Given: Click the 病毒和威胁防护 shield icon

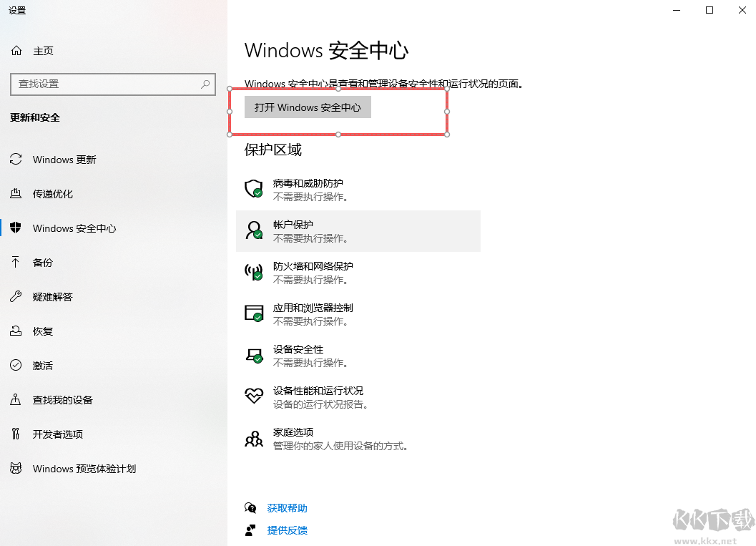Looking at the screenshot, I should point(254,189).
